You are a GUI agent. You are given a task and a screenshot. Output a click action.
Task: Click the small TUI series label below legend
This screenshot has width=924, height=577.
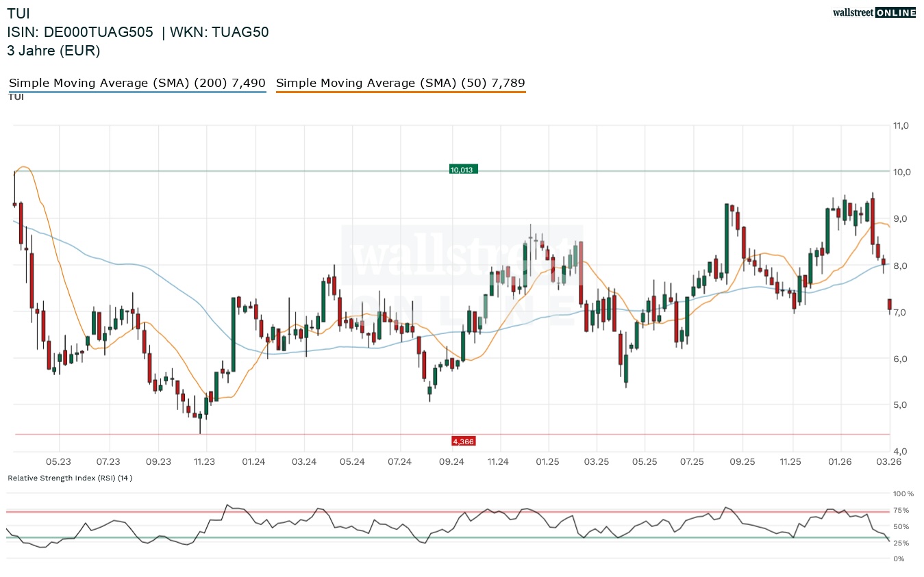pyautogui.click(x=16, y=97)
